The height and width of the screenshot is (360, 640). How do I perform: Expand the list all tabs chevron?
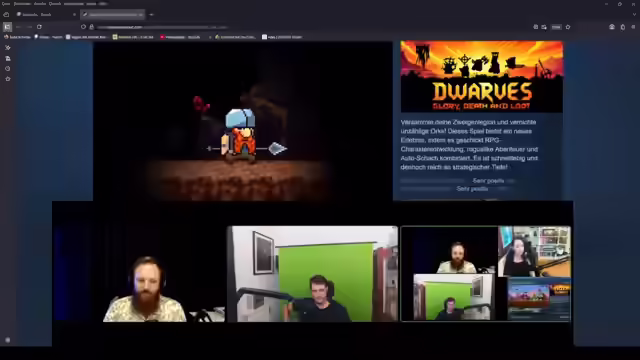click(634, 15)
